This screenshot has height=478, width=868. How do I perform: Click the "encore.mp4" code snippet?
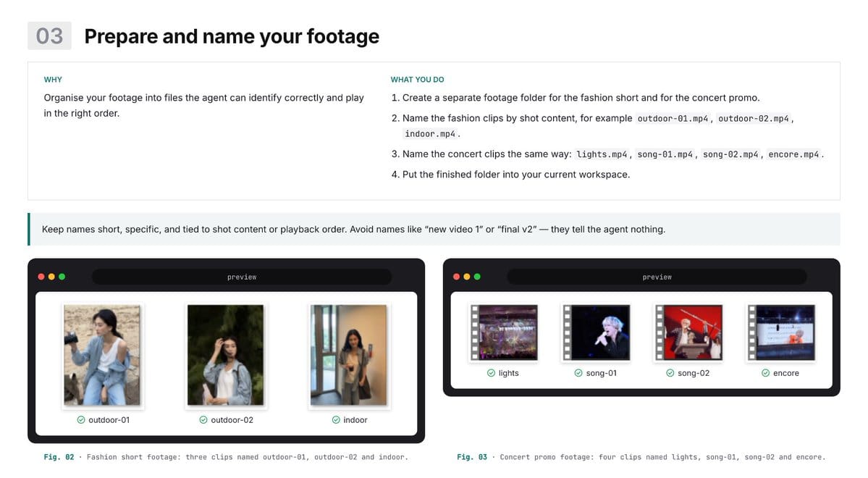(x=793, y=154)
